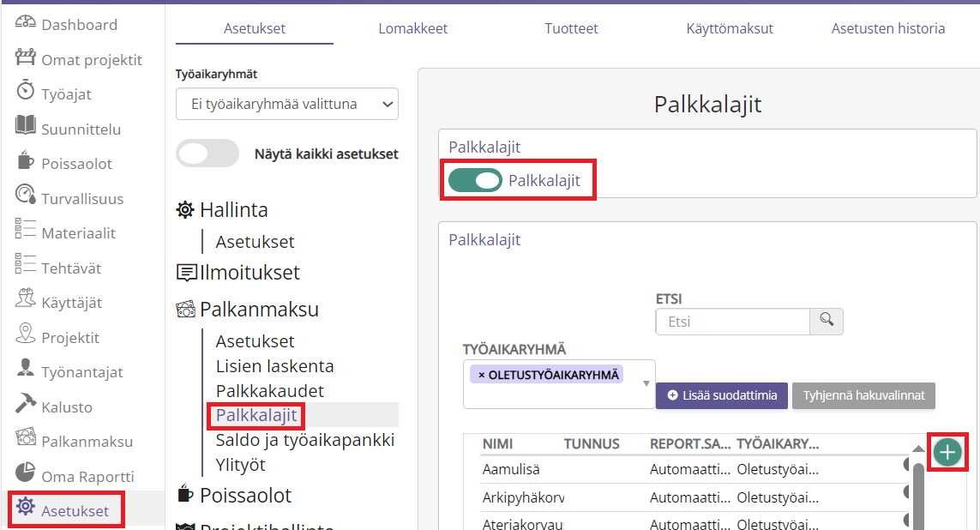The image size is (980, 530).
Task: Disable the green Palkkalajit switch
Action: click(475, 181)
